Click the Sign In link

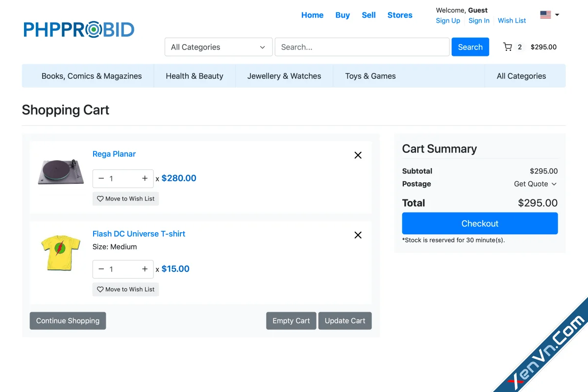pyautogui.click(x=479, y=21)
